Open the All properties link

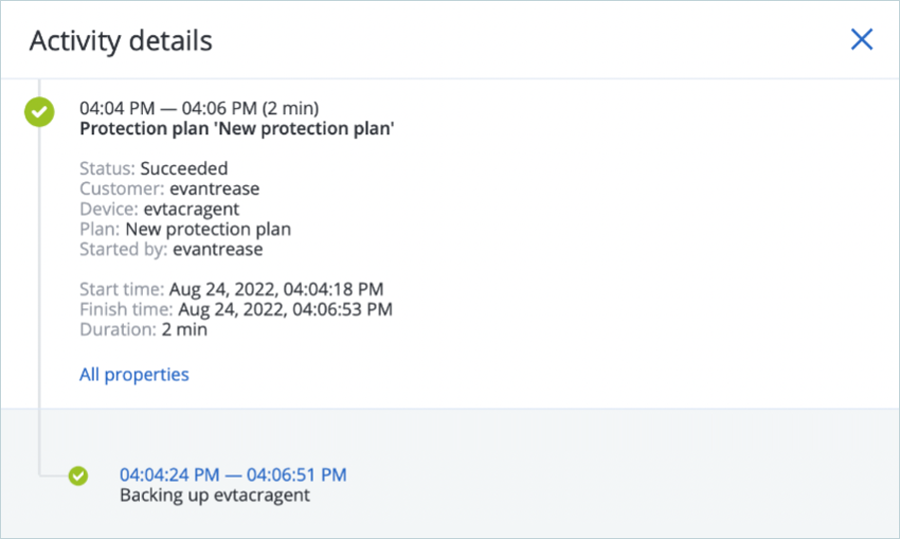[x=134, y=375]
